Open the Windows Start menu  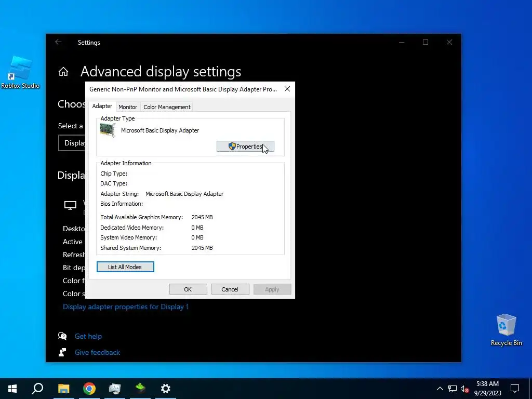12,389
